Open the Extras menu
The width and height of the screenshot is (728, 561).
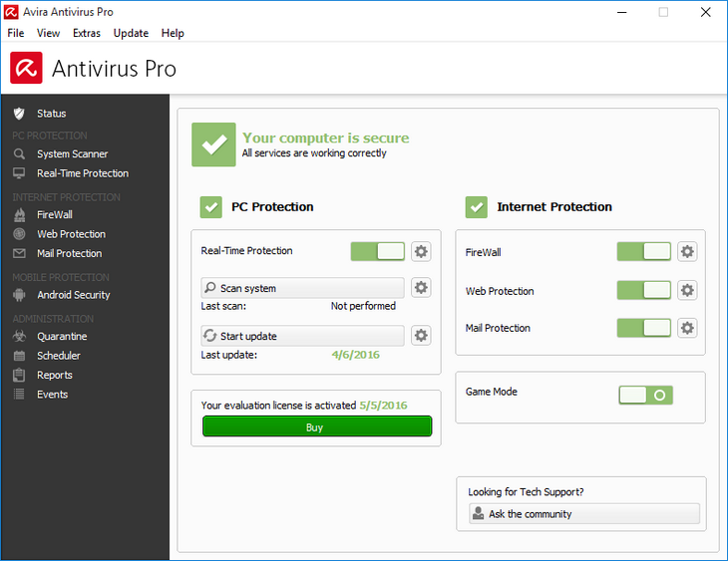click(87, 33)
